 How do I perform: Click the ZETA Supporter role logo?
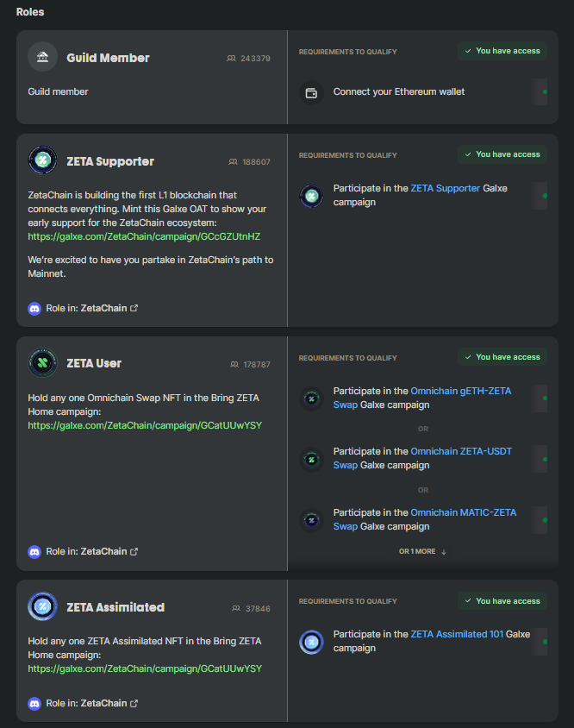pos(42,160)
